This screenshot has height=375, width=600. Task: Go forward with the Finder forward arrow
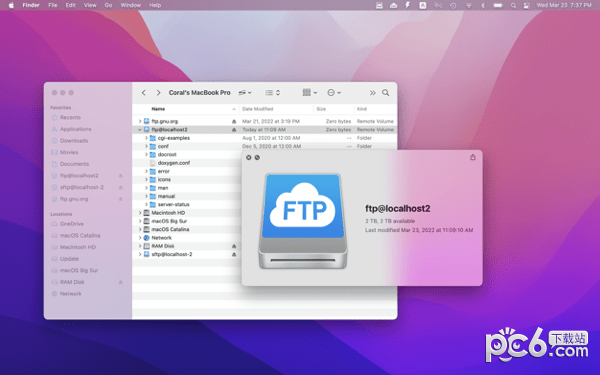(158, 93)
